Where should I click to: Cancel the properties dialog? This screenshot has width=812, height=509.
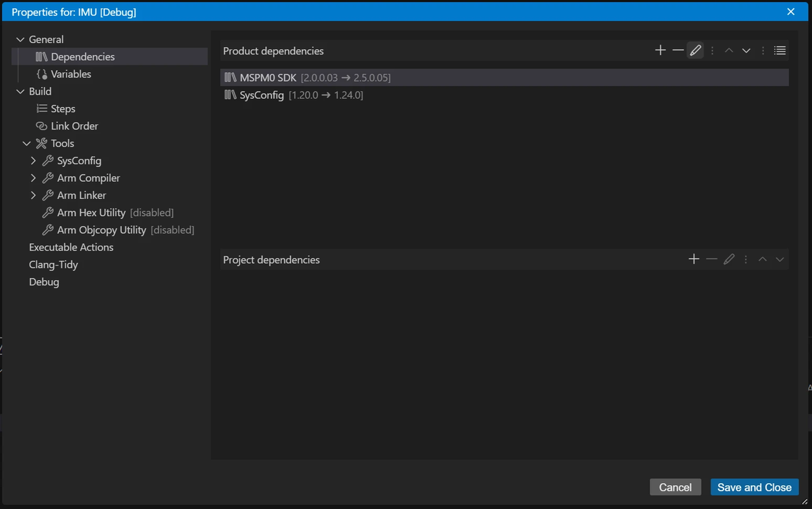click(675, 487)
